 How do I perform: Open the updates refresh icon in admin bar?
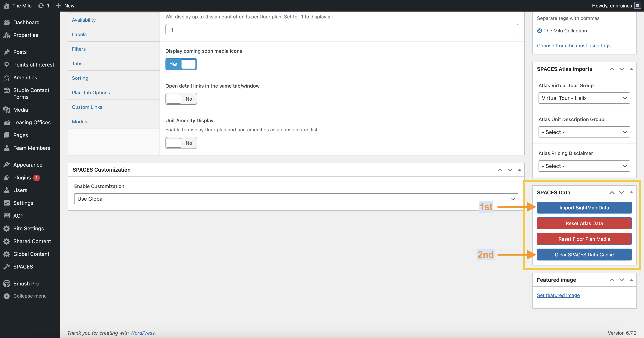pyautogui.click(x=41, y=6)
